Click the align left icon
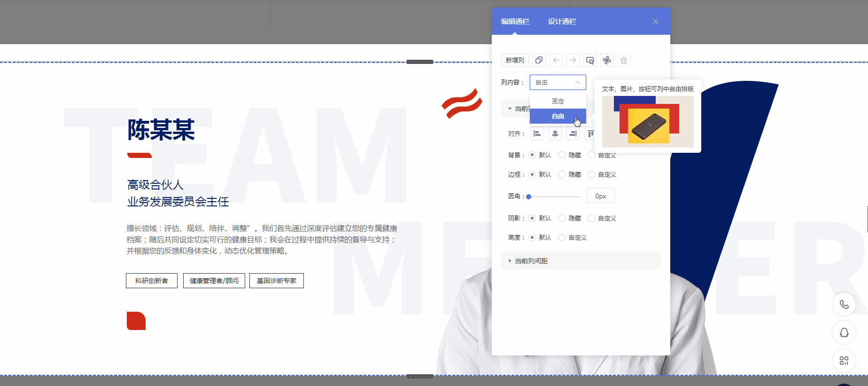The image size is (868, 386). coord(537,134)
